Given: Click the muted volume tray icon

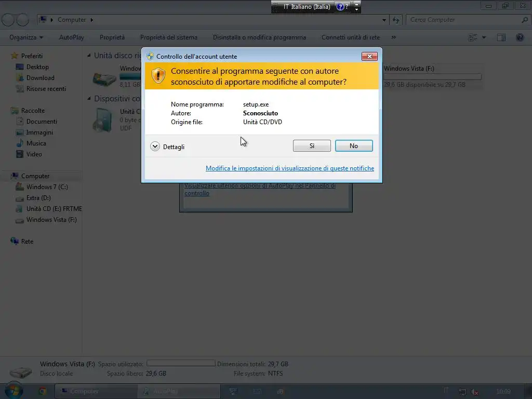Looking at the screenshot, I should pos(475,392).
